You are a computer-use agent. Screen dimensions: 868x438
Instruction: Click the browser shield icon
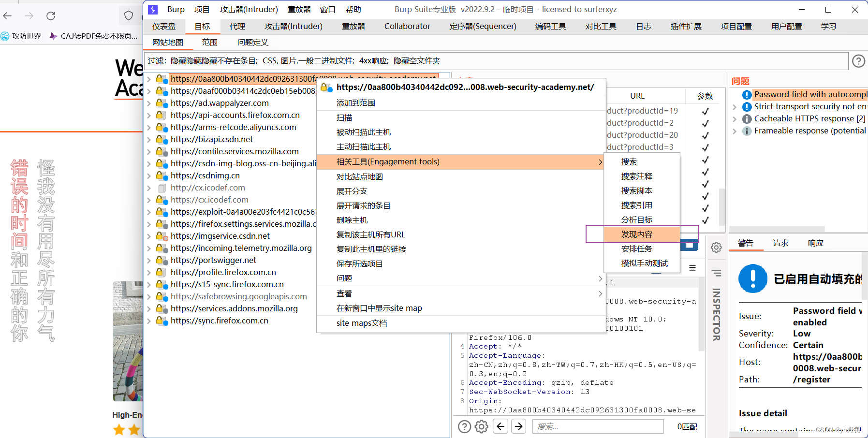tap(129, 15)
